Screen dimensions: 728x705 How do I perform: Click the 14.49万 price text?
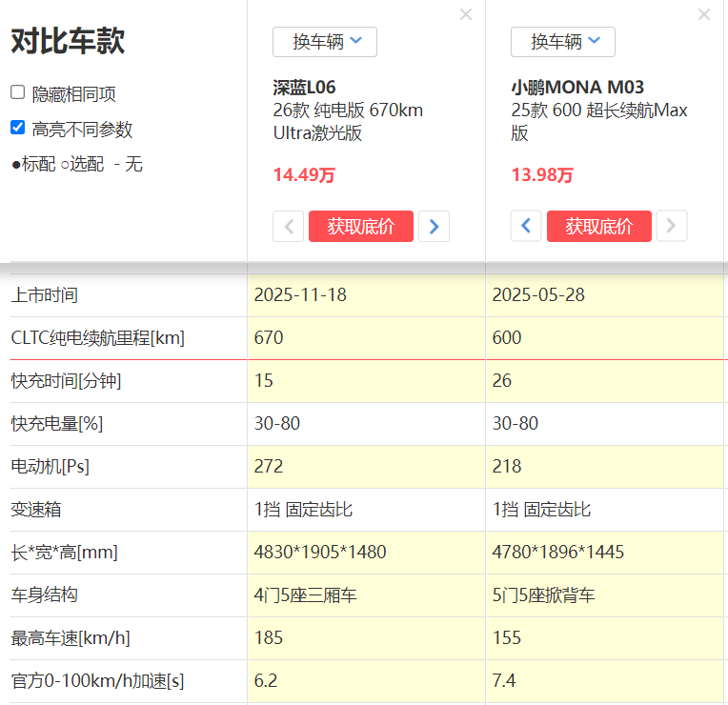[304, 175]
